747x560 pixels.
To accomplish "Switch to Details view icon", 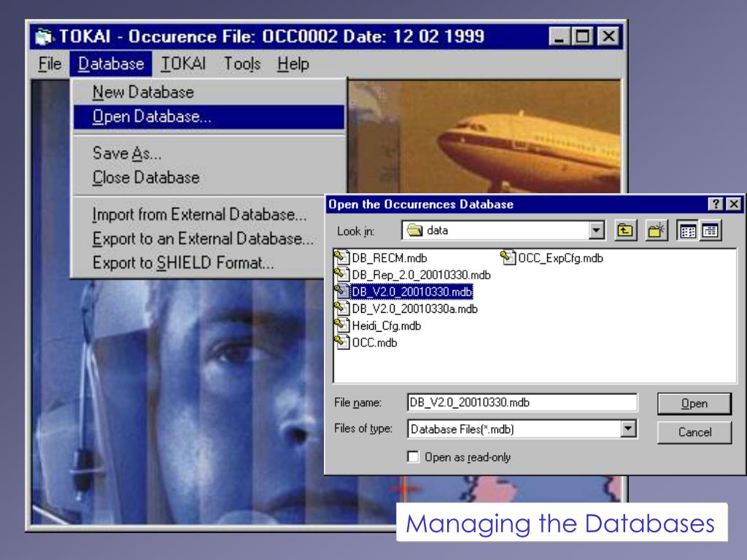I will (x=711, y=231).
